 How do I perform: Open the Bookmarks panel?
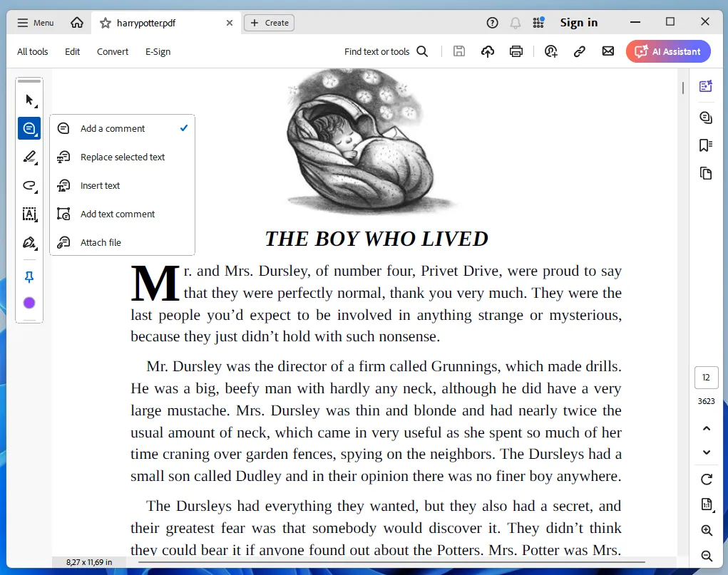point(705,145)
